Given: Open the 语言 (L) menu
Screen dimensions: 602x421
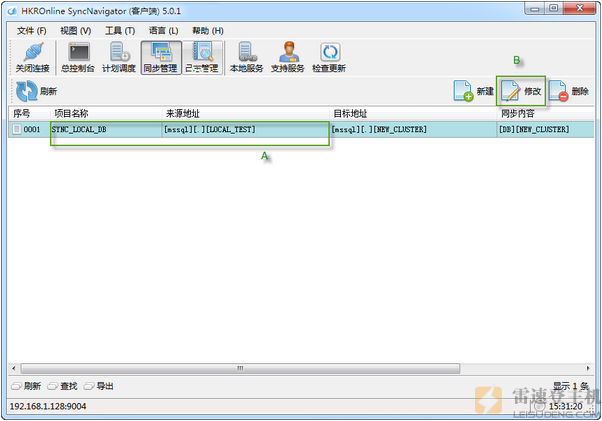Looking at the screenshot, I should 164,31.
